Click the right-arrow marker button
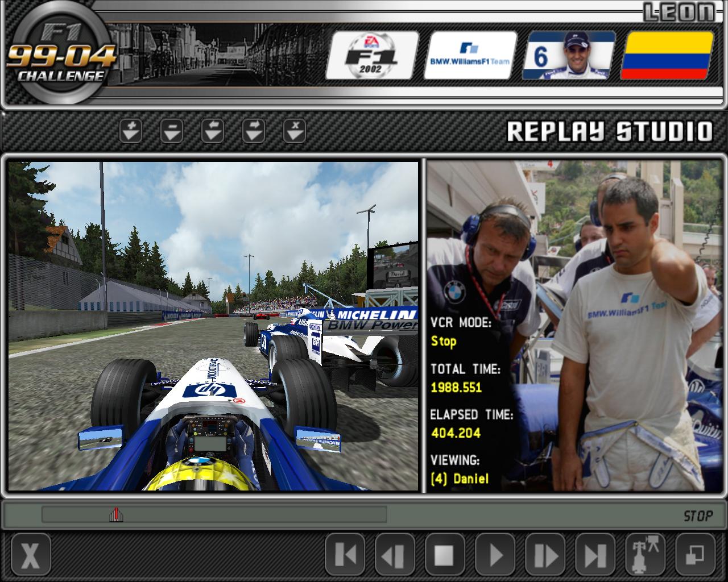 [x=254, y=131]
